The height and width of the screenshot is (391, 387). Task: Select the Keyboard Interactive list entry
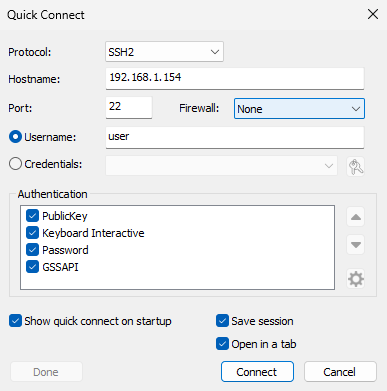point(93,233)
